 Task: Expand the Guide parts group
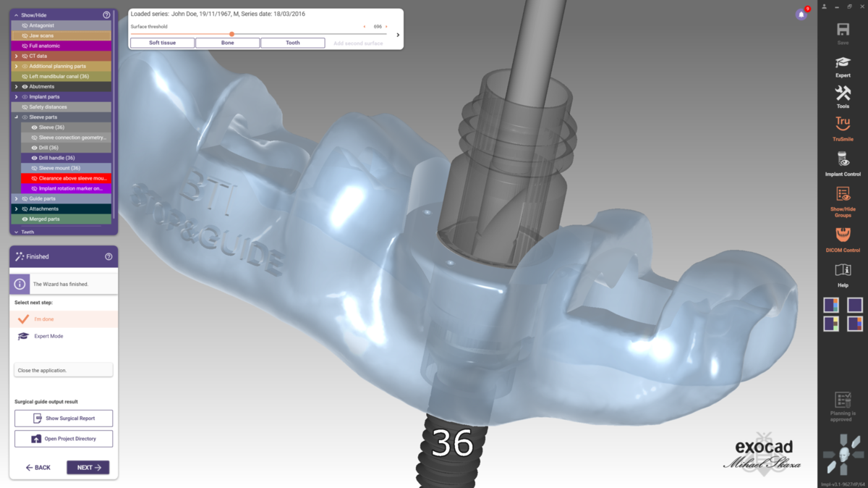pos(16,198)
